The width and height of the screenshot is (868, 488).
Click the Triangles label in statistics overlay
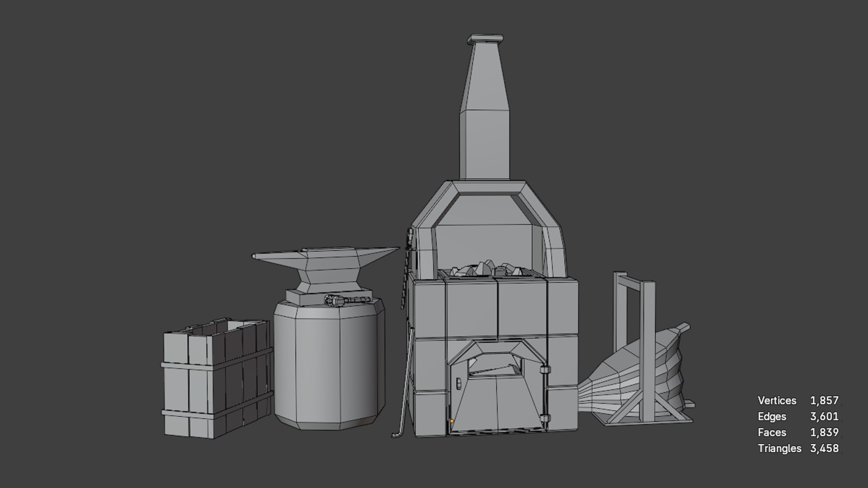tap(779, 448)
